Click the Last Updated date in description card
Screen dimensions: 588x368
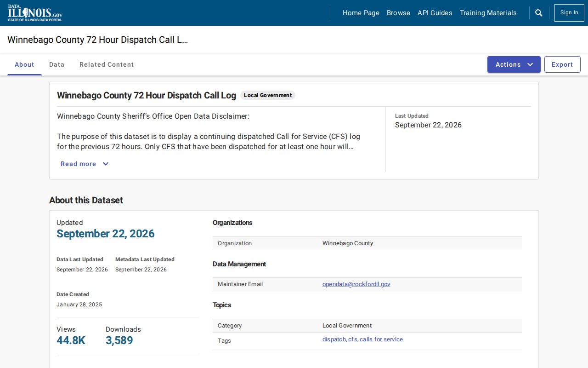click(428, 125)
